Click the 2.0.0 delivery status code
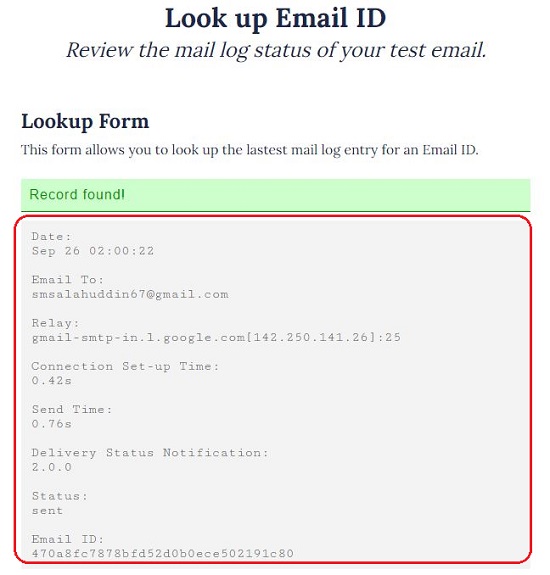Image resolution: width=550 pixels, height=575 pixels. point(51,467)
